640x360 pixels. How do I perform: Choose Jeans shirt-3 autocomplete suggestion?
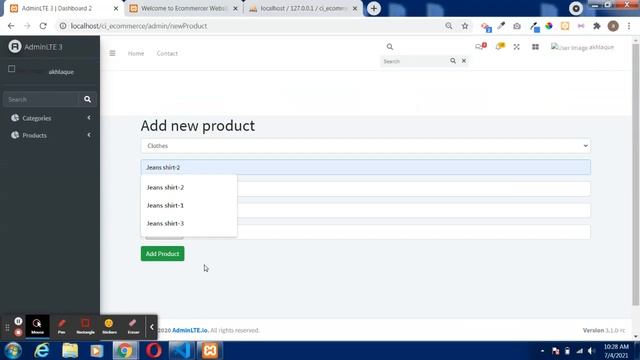click(x=189, y=223)
